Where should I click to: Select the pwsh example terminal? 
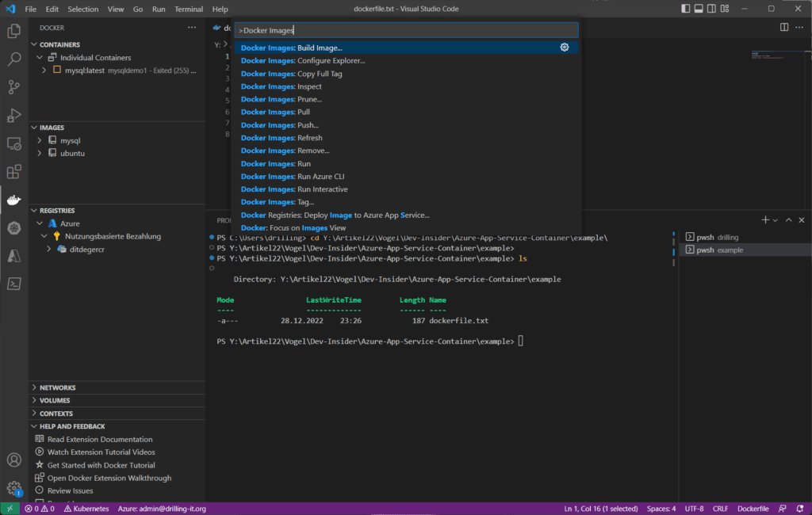[745, 250]
